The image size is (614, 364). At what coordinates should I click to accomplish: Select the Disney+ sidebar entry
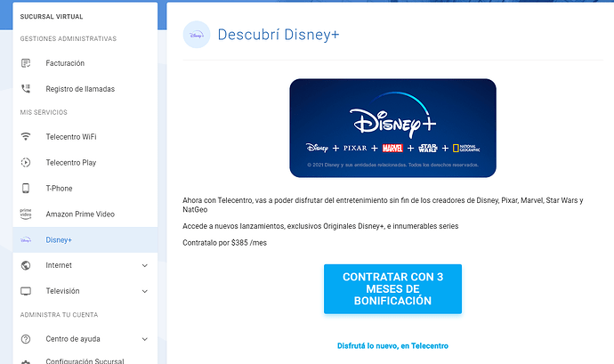[85, 239]
